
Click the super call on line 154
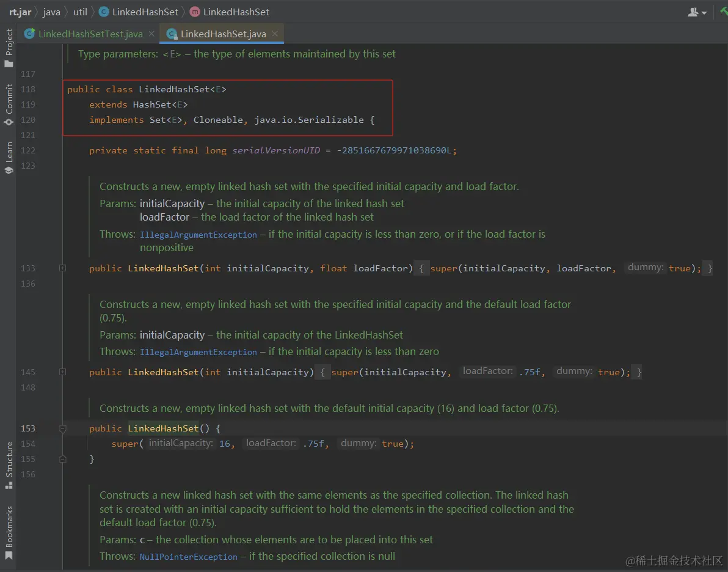coord(125,444)
